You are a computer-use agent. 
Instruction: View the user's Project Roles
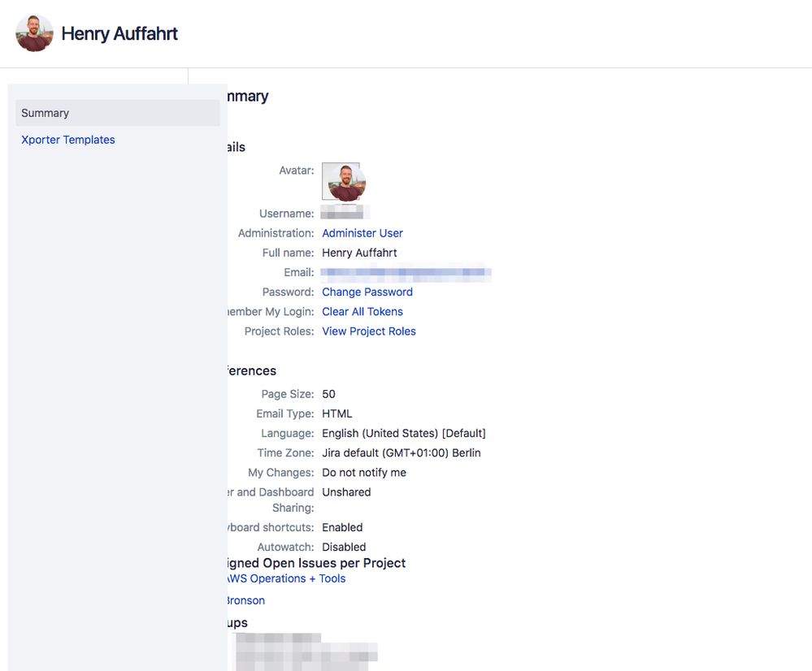368,331
